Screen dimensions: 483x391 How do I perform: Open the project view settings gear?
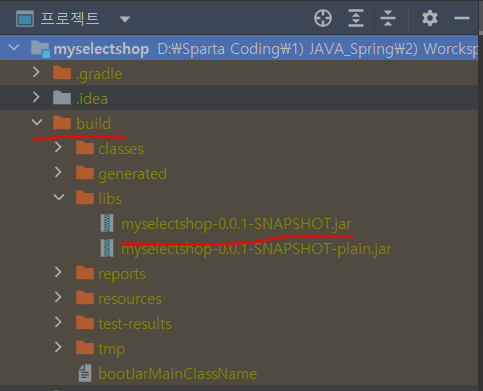pos(430,18)
